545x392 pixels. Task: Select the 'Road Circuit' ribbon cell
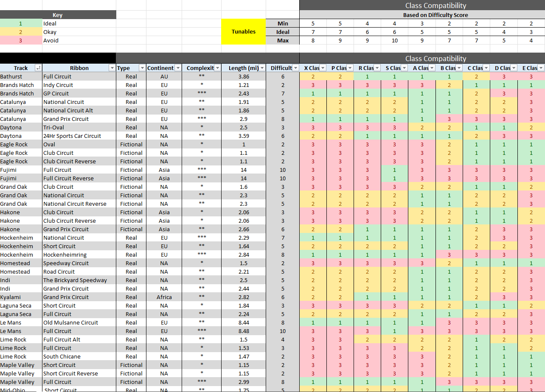click(79, 272)
